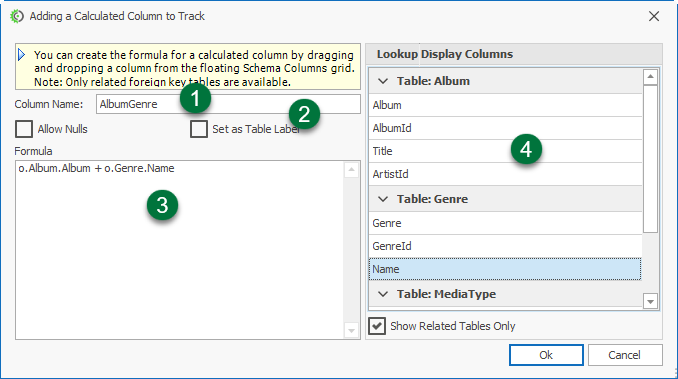Viewport: 678px width, 379px height.
Task: Click the lookup grid scroll-down arrow
Action: point(650,301)
